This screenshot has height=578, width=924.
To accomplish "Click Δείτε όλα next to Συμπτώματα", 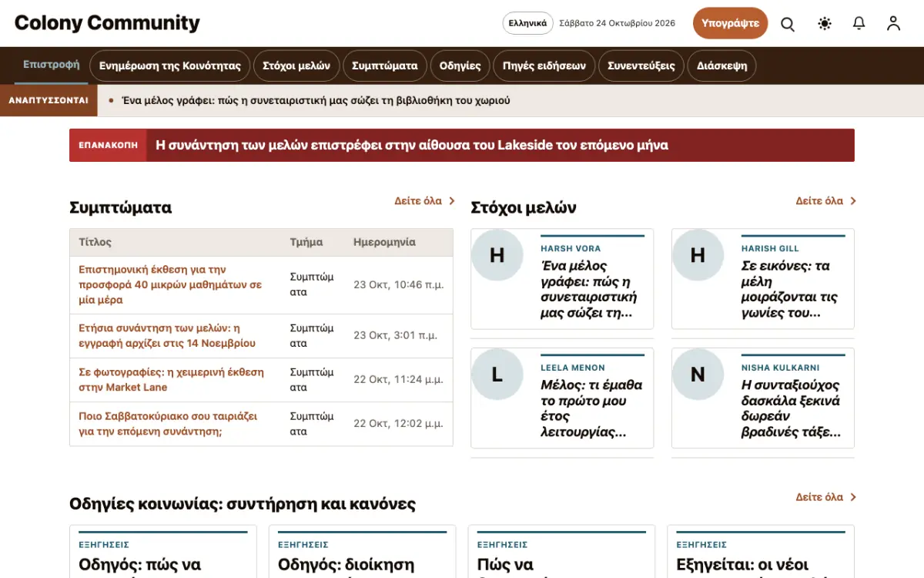I will click(x=425, y=201).
